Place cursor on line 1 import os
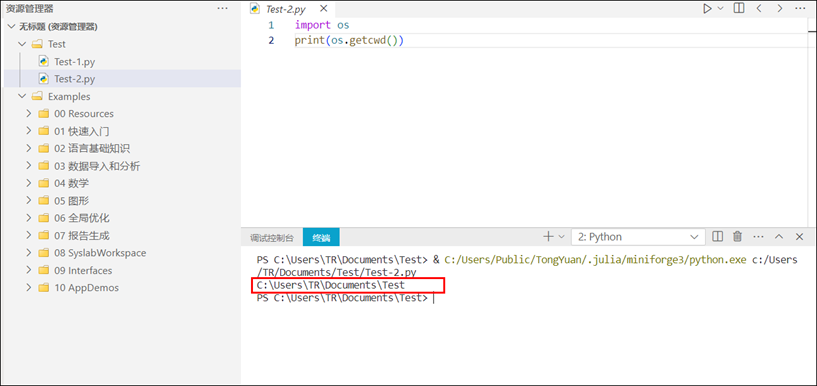The width and height of the screenshot is (817, 386). pyautogui.click(x=322, y=24)
